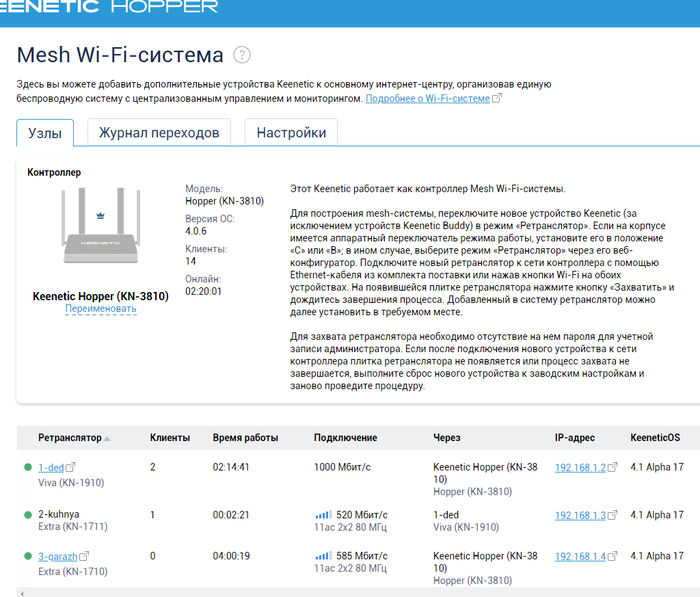The width and height of the screenshot is (700, 597).
Task: Open external link icon next to 3-garazh
Action: (x=84, y=556)
